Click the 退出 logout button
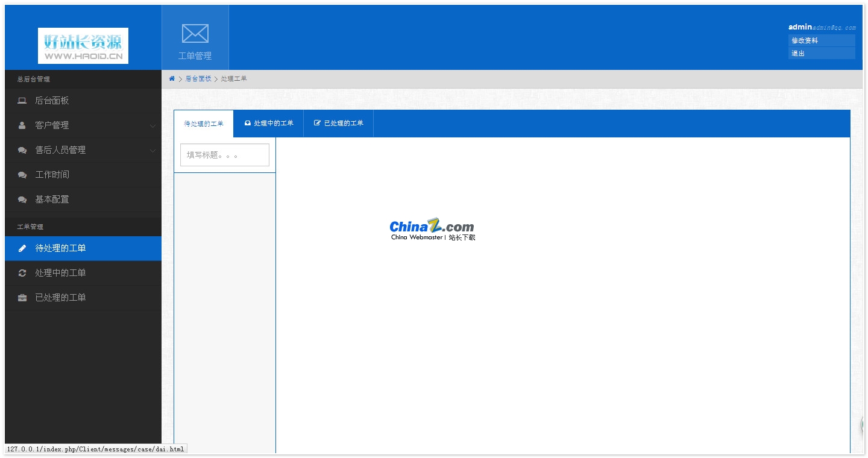This screenshot has height=458, width=868. tap(822, 53)
